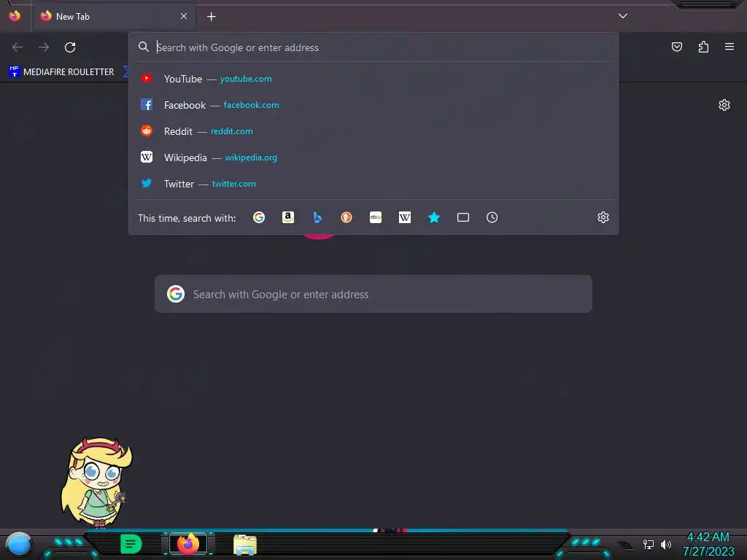Open MEDIAFIRE ROULETTER bookmark
The width and height of the screenshot is (747, 560).
click(61, 72)
